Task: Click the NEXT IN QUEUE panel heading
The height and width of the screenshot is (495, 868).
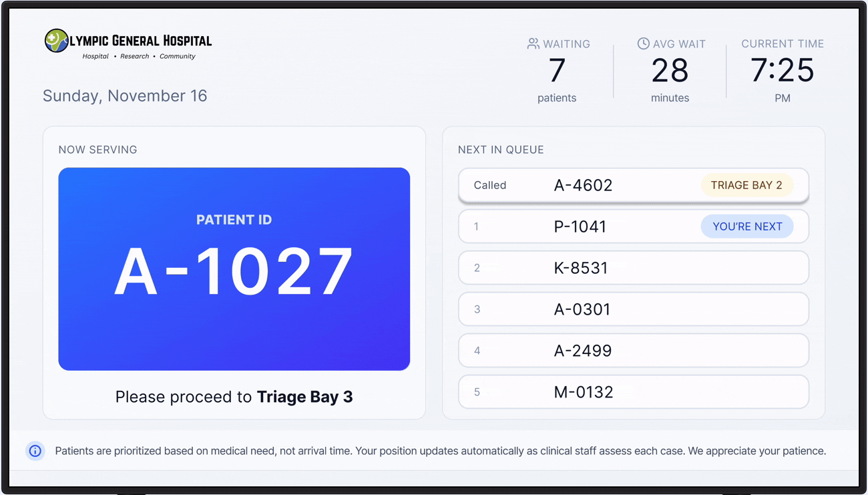Action: click(501, 150)
